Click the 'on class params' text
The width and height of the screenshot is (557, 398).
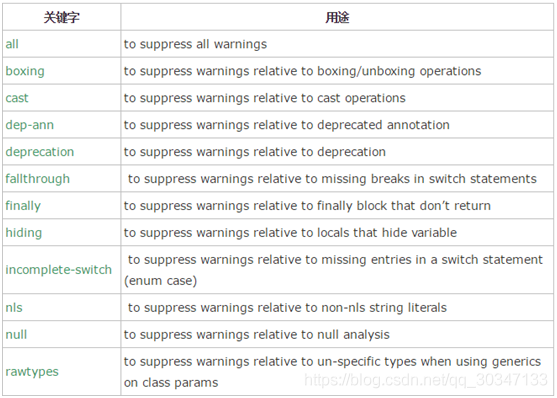tap(171, 383)
